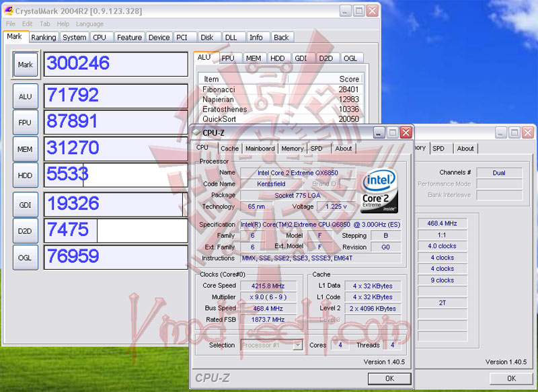The height and width of the screenshot is (392, 538).
Task: Run the FPU benchmark button
Action: tap(26, 122)
